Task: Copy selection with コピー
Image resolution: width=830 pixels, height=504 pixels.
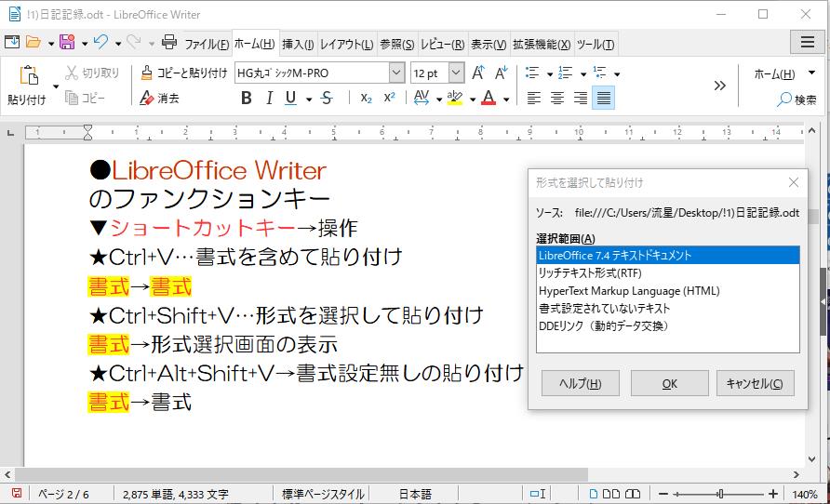Action: tap(85, 98)
